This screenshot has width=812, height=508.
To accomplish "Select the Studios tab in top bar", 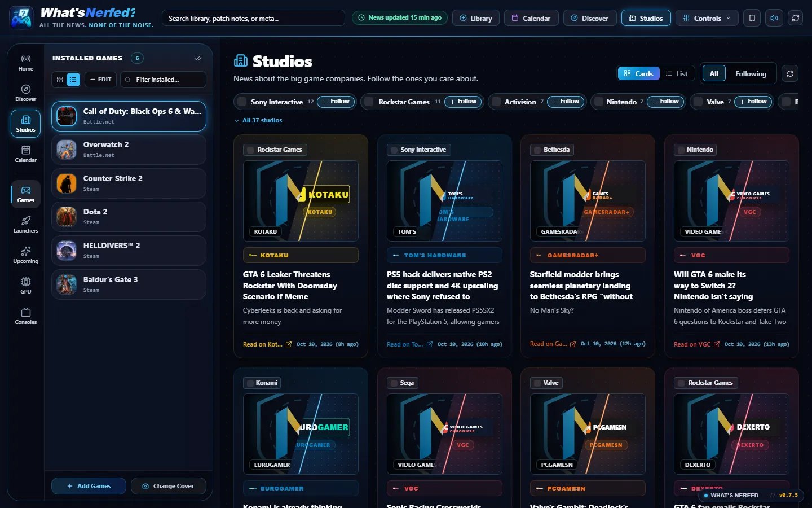I will (x=646, y=18).
